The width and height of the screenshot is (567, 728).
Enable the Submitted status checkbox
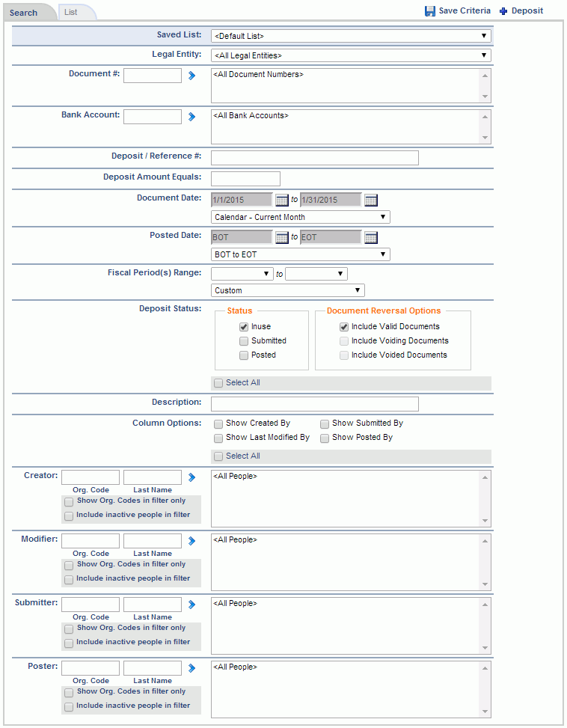pos(244,341)
